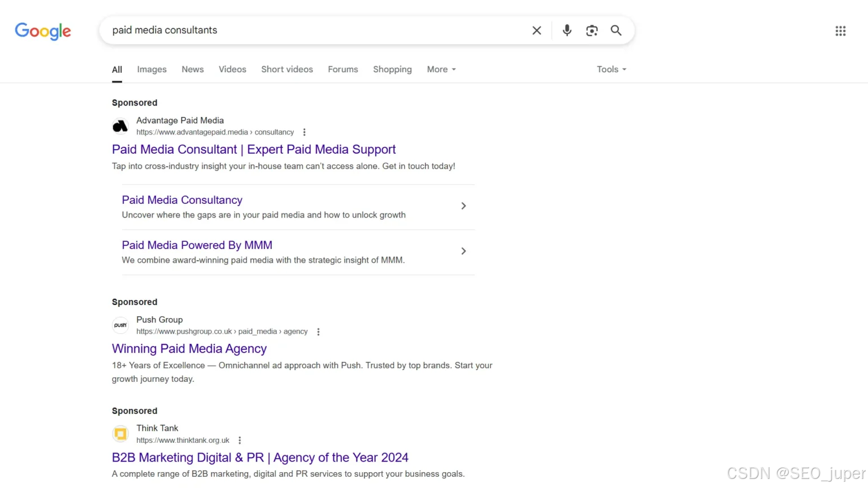Click the Google logo
Viewport: 868px width, 488px height.
(x=43, y=31)
